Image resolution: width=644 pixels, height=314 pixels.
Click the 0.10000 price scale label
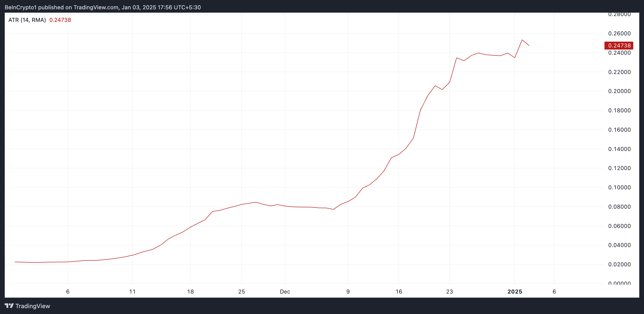[x=619, y=187]
